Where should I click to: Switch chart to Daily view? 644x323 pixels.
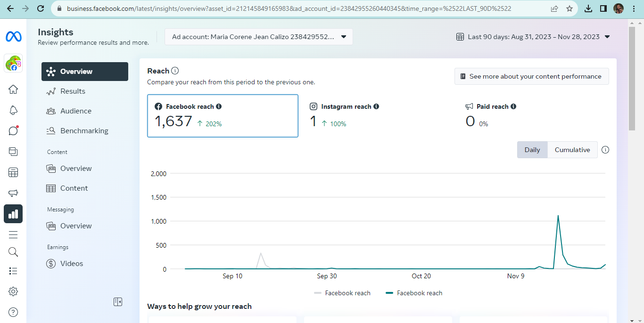[x=532, y=150]
